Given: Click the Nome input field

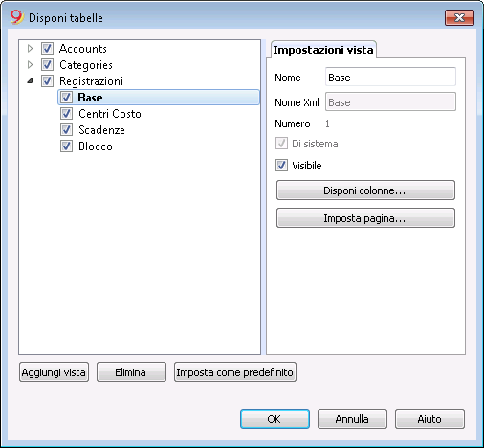Looking at the screenshot, I should pyautogui.click(x=390, y=77).
